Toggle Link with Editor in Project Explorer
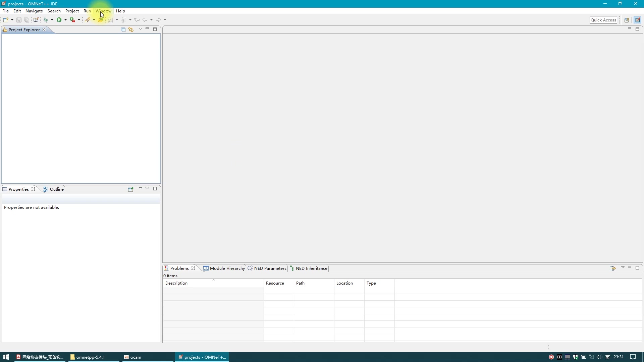Image resolution: width=644 pixels, height=362 pixels. click(131, 30)
